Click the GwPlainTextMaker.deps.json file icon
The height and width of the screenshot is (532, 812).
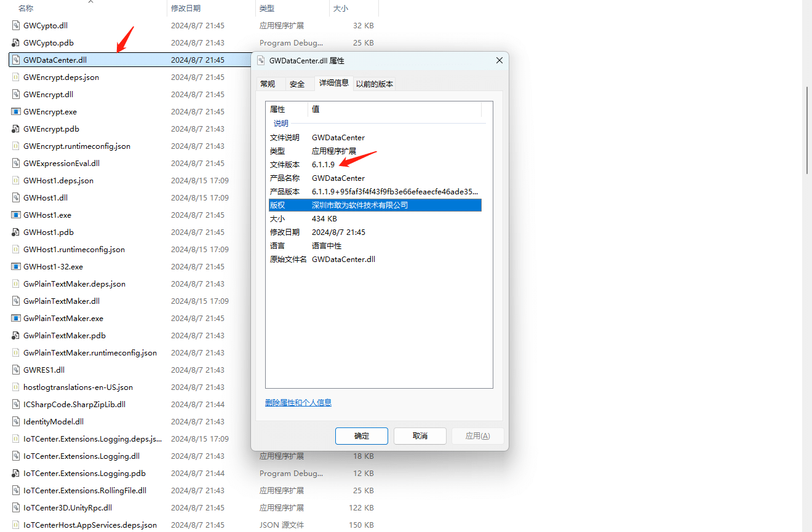[x=16, y=284]
